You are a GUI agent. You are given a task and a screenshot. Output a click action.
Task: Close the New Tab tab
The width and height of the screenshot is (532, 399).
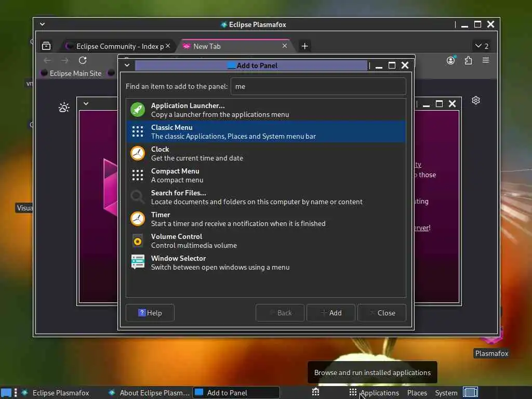(x=285, y=46)
